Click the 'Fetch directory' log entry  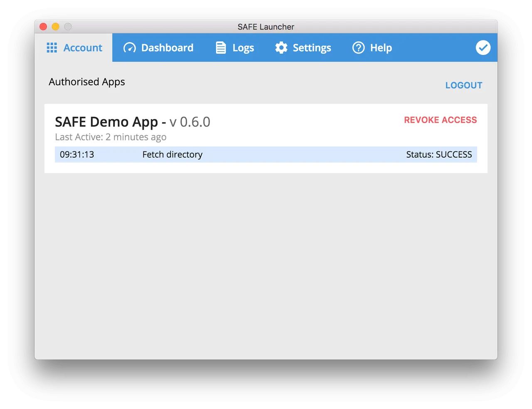coord(172,154)
